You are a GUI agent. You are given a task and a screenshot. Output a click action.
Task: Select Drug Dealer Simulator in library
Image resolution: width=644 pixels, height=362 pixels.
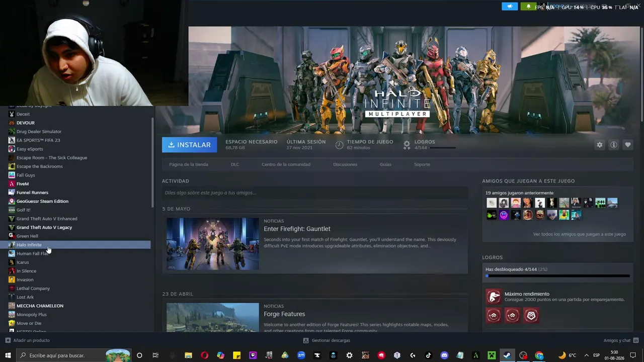(39, 132)
